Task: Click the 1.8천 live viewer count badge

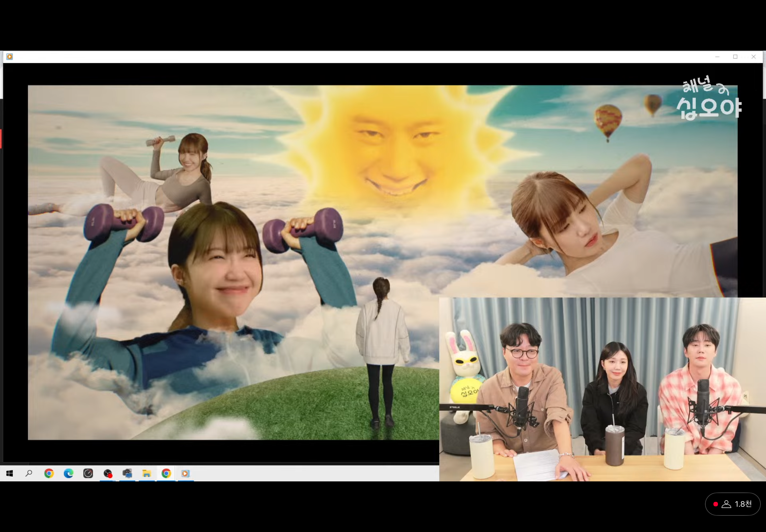Action: 733,504
